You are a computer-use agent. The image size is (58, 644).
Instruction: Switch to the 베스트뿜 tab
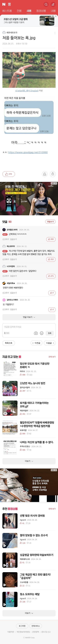click(7, 11)
